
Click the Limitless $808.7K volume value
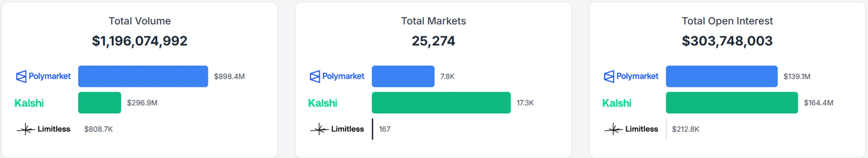click(x=98, y=129)
